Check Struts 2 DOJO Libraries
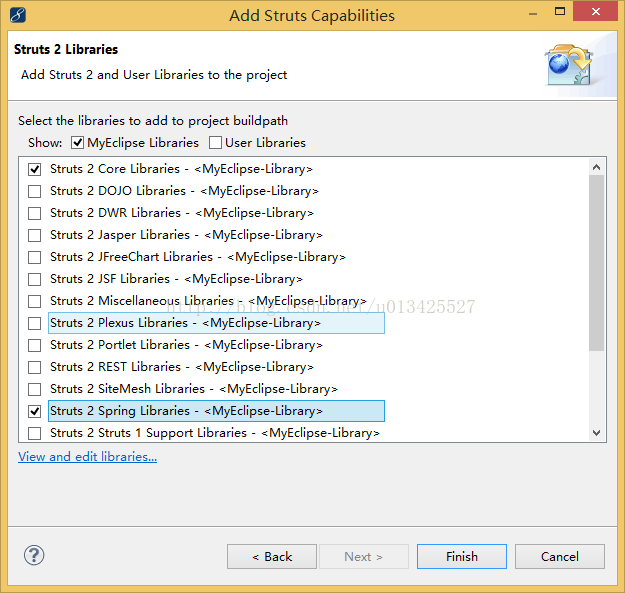 point(35,191)
